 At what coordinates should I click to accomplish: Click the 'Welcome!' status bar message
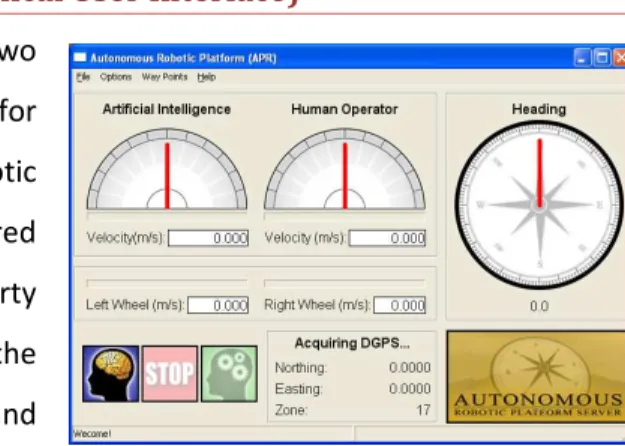pyautogui.click(x=92, y=434)
